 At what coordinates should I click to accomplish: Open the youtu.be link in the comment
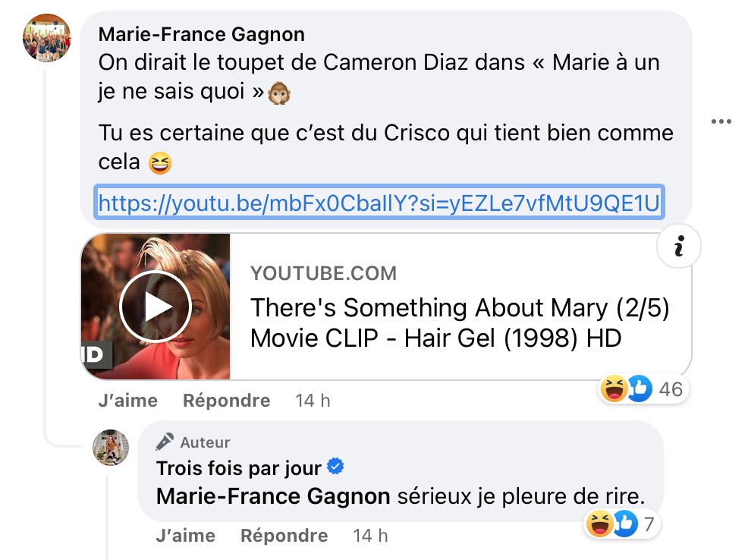coord(379,203)
